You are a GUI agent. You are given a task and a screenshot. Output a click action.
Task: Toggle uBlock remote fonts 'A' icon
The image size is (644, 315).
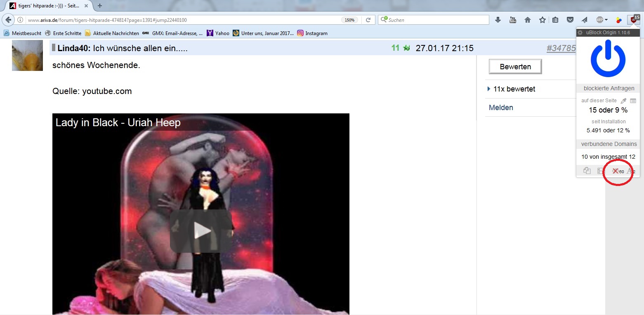click(x=630, y=171)
